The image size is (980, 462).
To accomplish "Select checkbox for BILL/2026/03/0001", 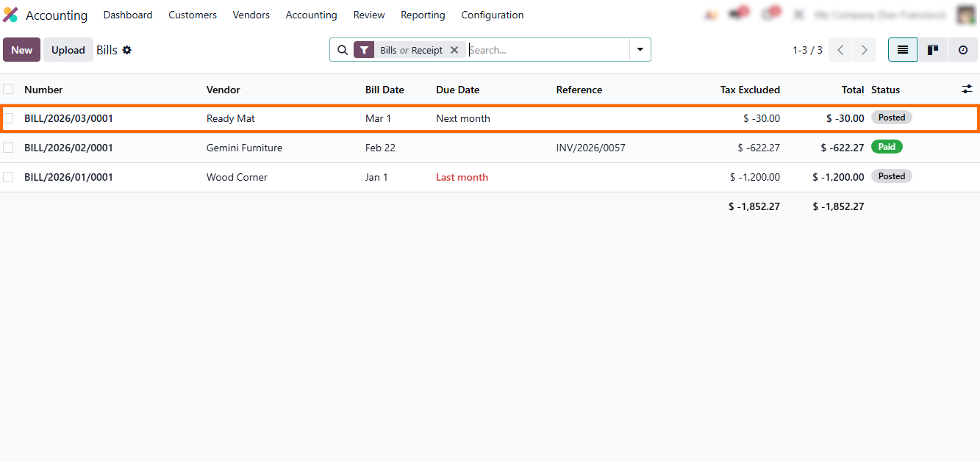I will 8,118.
